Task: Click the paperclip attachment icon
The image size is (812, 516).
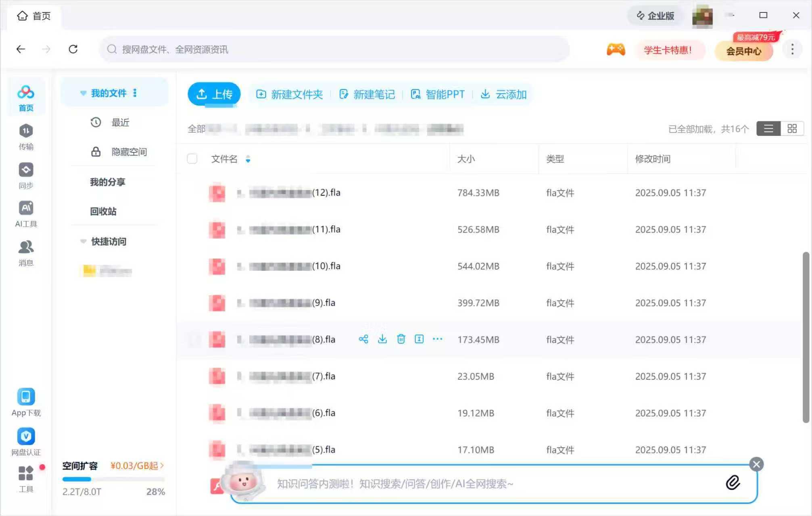Action: [733, 483]
